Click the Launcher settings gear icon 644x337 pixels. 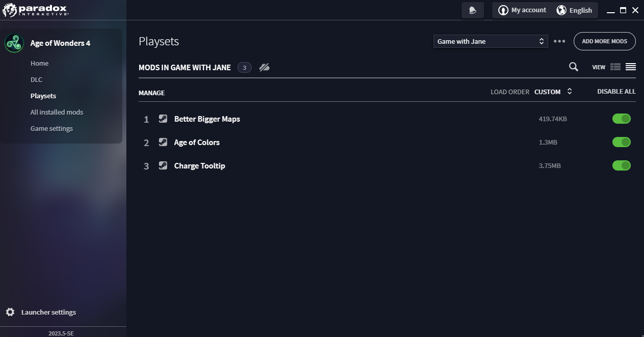coord(10,312)
